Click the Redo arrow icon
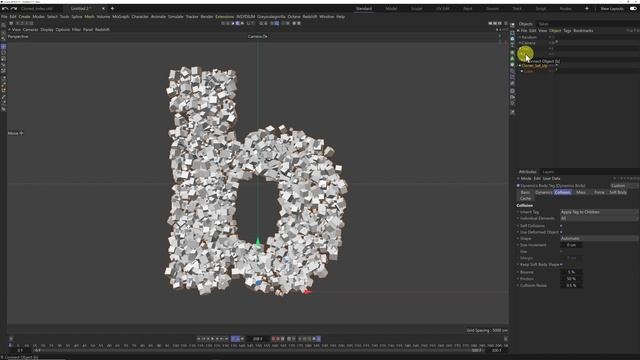 (13, 9)
